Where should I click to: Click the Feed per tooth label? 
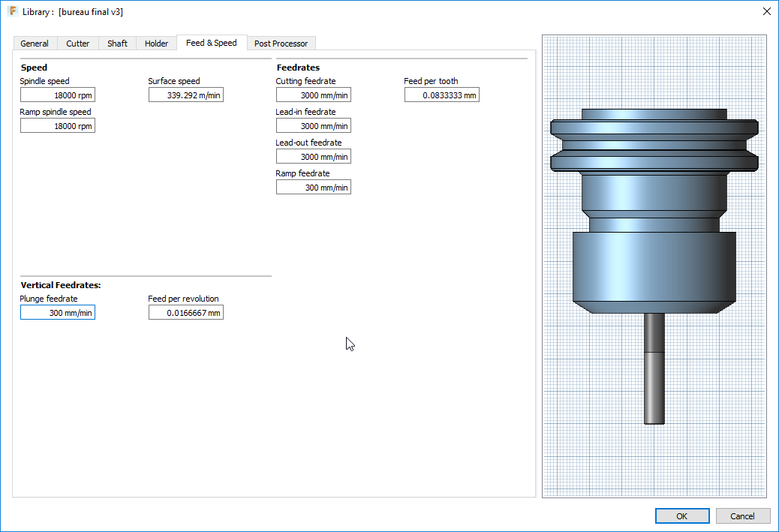point(431,81)
